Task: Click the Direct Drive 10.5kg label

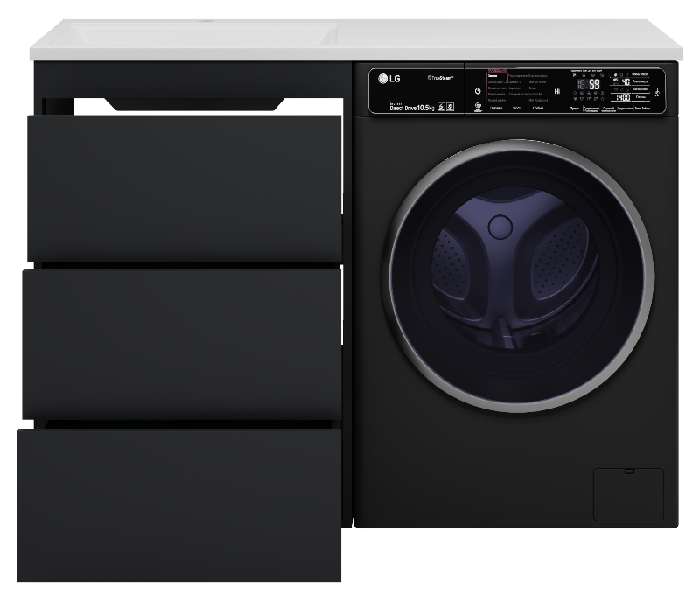Action: [412, 107]
